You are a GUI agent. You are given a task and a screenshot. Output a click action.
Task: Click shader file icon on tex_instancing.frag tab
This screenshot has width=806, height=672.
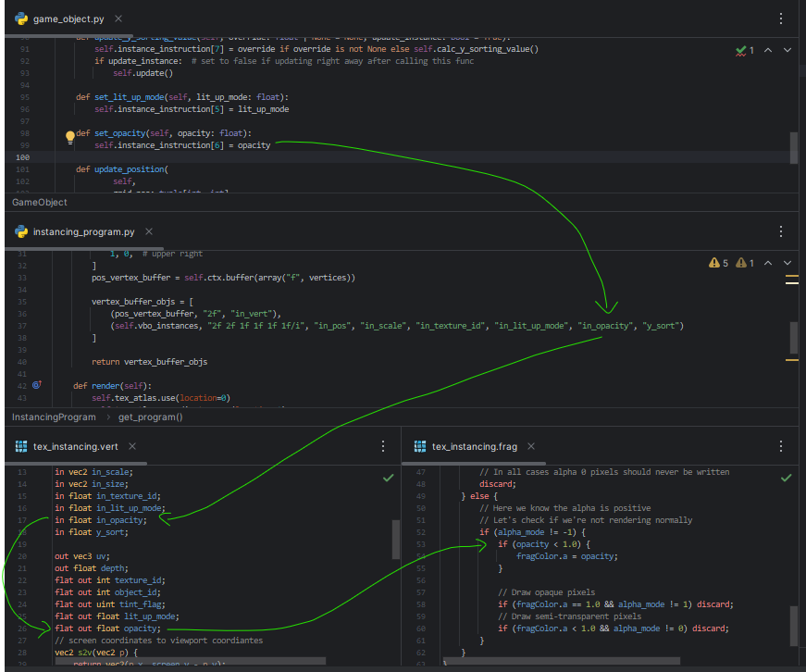click(x=420, y=446)
